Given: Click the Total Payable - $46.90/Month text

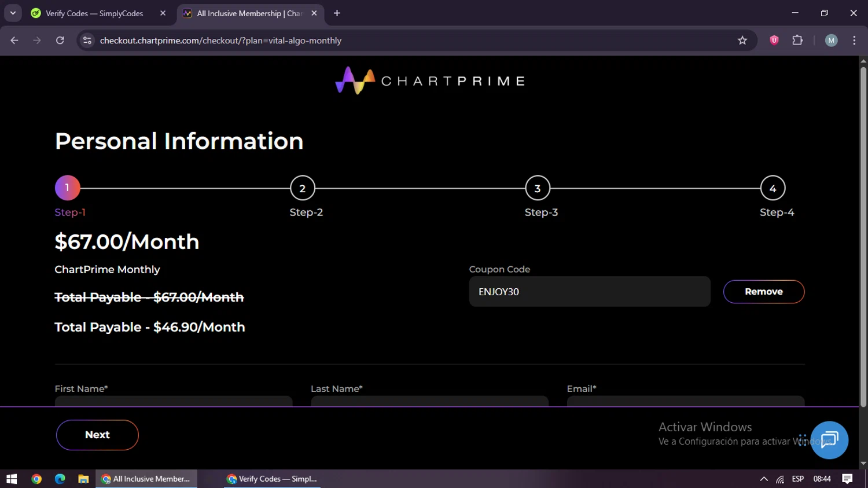Looking at the screenshot, I should click(x=150, y=327).
